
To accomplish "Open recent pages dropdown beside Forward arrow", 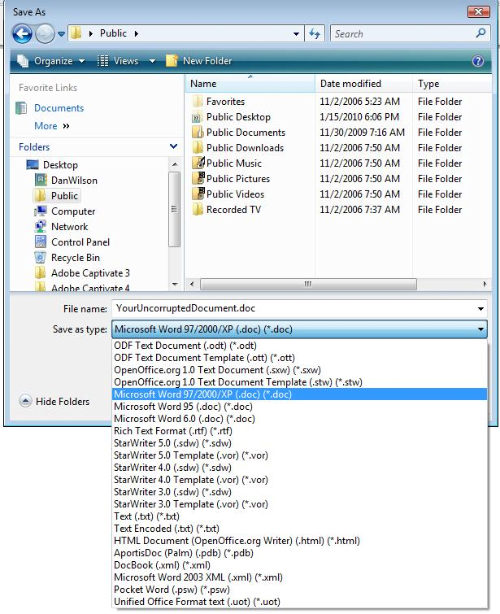I will coord(61,34).
